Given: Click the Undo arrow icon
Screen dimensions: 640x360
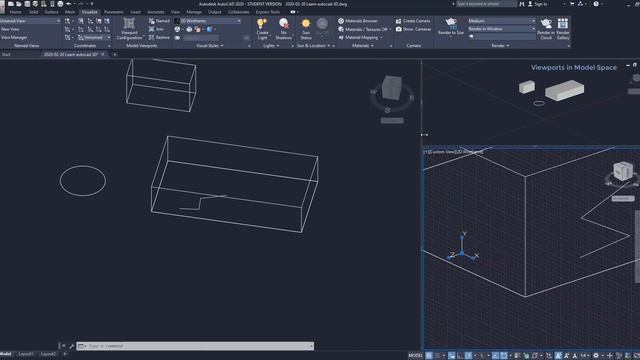Looking at the screenshot, I should click(x=69, y=4).
